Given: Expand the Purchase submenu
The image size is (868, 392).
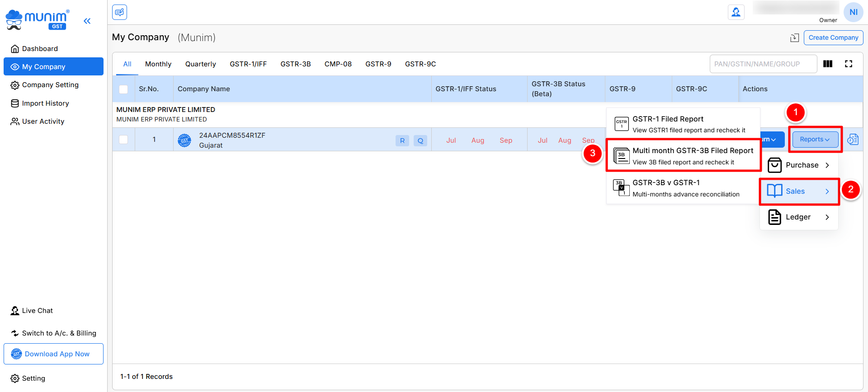Looking at the screenshot, I should click(x=799, y=165).
